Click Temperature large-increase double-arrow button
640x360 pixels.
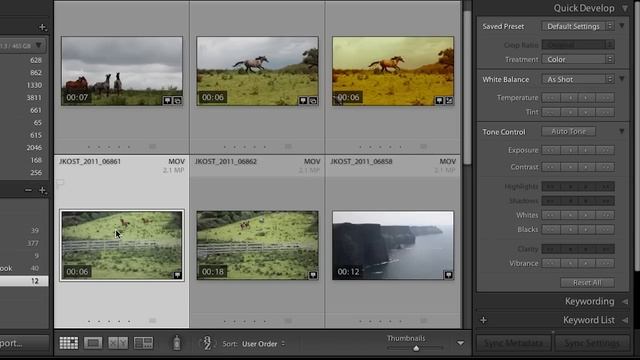point(606,98)
